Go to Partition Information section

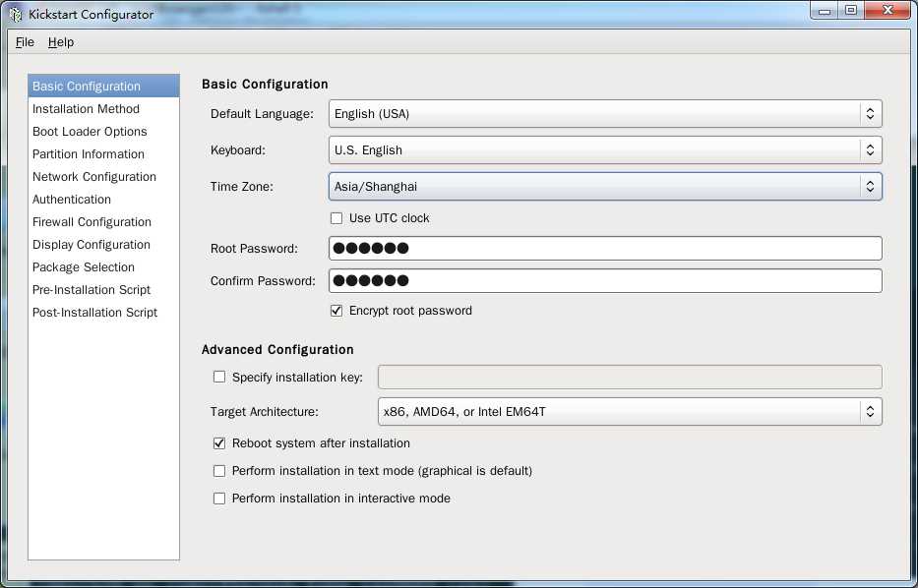tap(103, 153)
